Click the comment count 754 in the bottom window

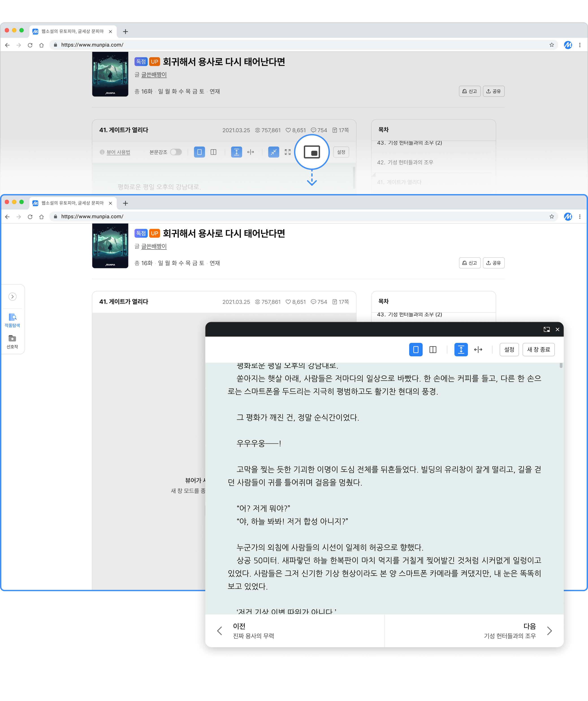[319, 302]
